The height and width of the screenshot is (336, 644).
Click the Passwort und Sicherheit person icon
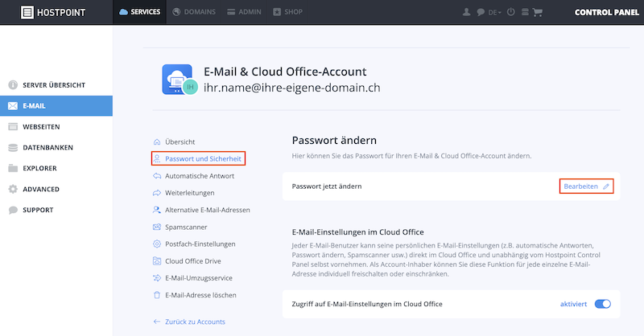point(157,159)
